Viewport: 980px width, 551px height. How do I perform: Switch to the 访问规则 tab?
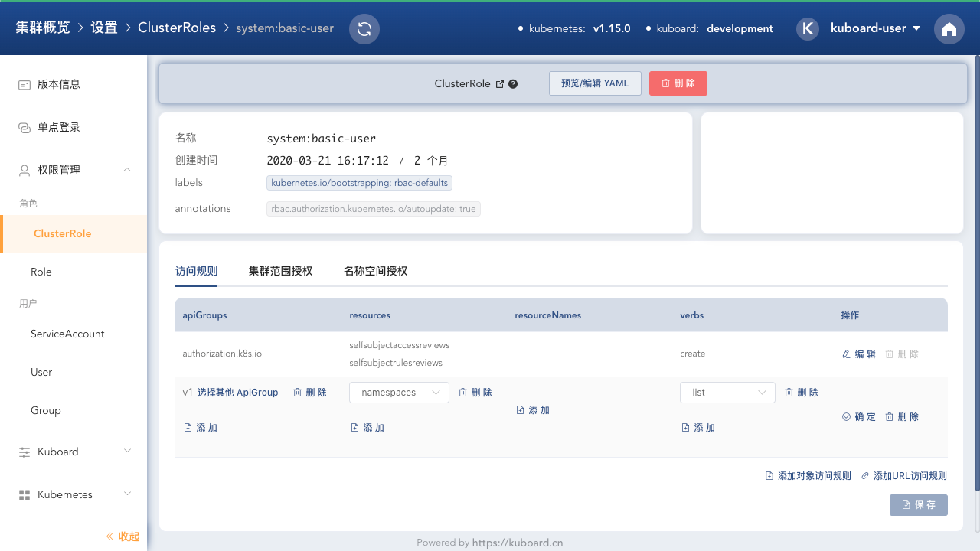[x=196, y=271]
